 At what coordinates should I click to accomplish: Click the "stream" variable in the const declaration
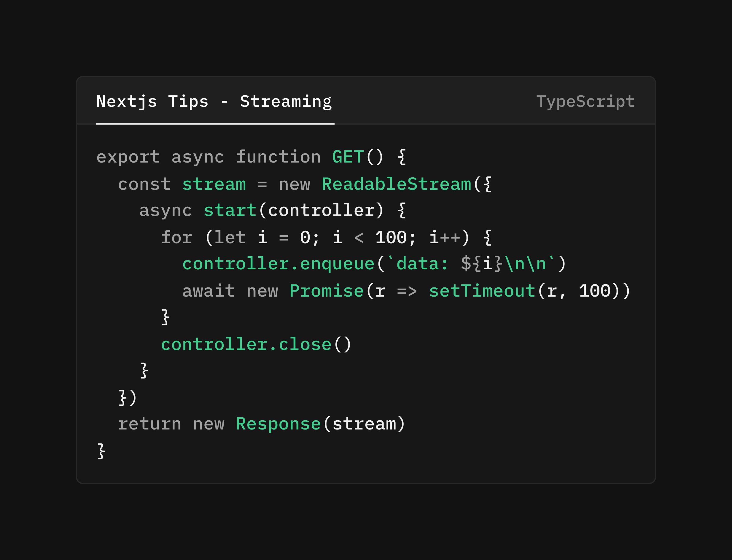coord(214,184)
